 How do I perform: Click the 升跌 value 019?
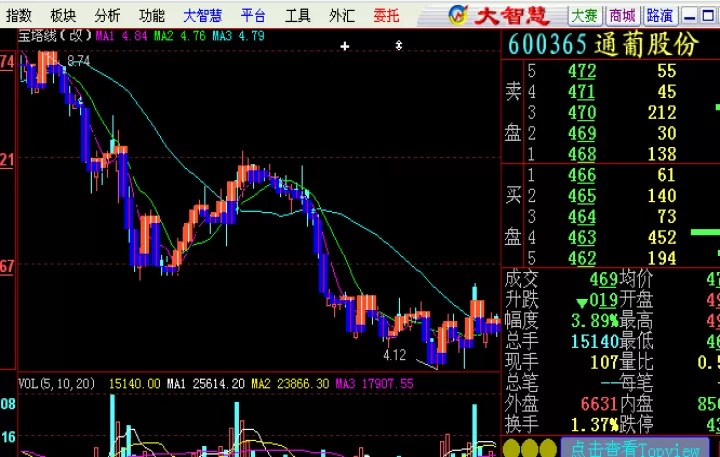click(604, 300)
